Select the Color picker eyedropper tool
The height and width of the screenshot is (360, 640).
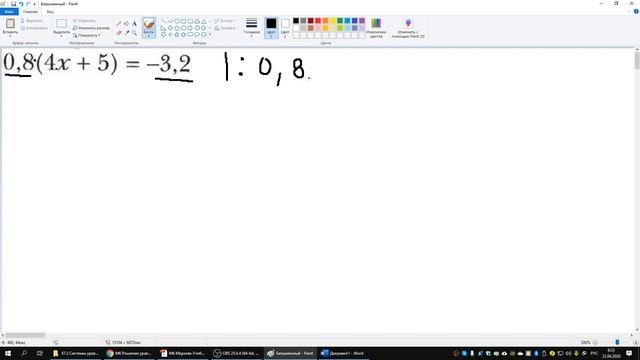(x=127, y=32)
